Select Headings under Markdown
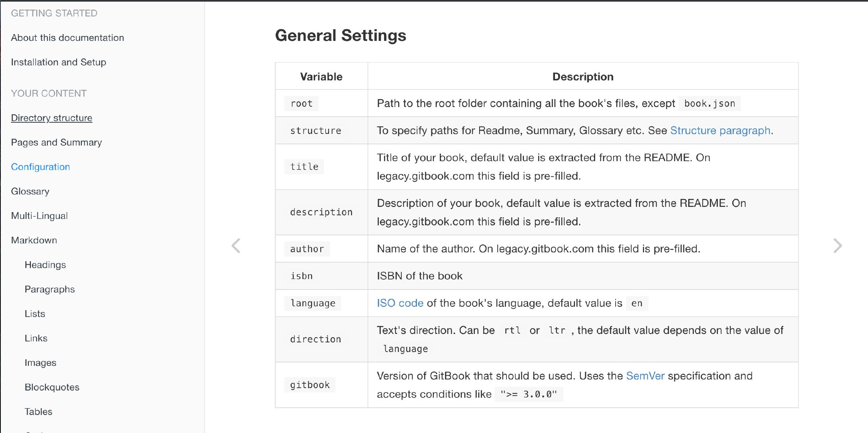This screenshot has height=433, width=868. [x=45, y=265]
